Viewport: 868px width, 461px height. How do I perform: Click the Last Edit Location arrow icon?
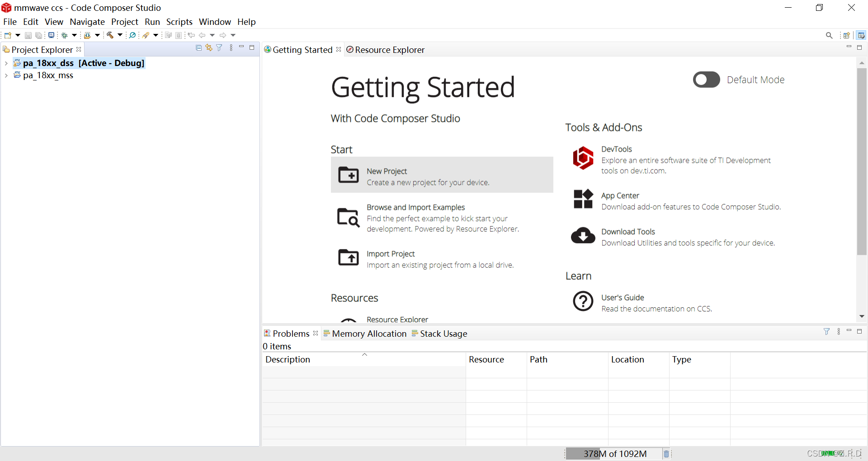click(x=191, y=35)
